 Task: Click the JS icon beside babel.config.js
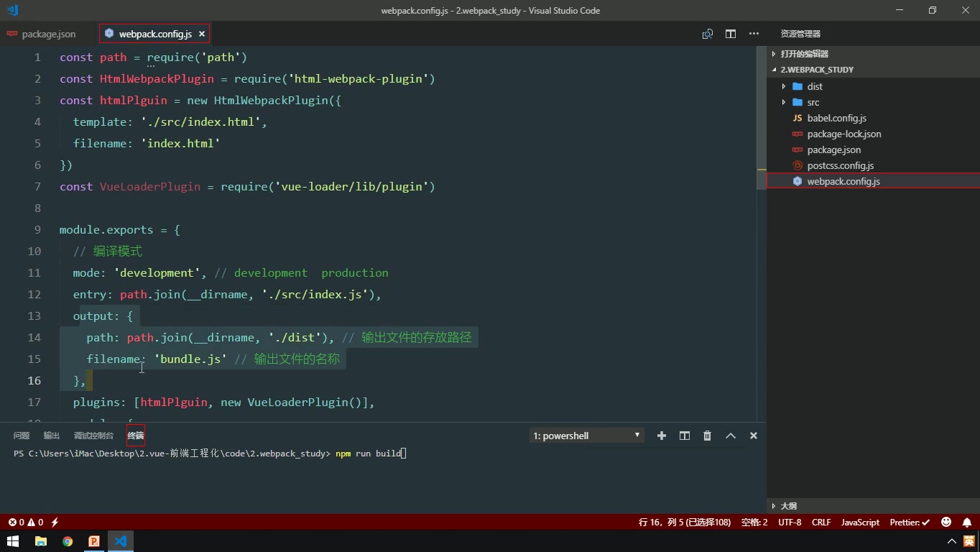798,118
